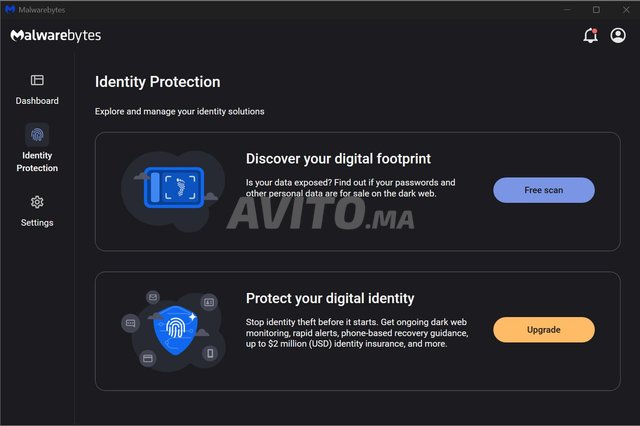Click the Malwarebytes logo in header

pos(56,36)
